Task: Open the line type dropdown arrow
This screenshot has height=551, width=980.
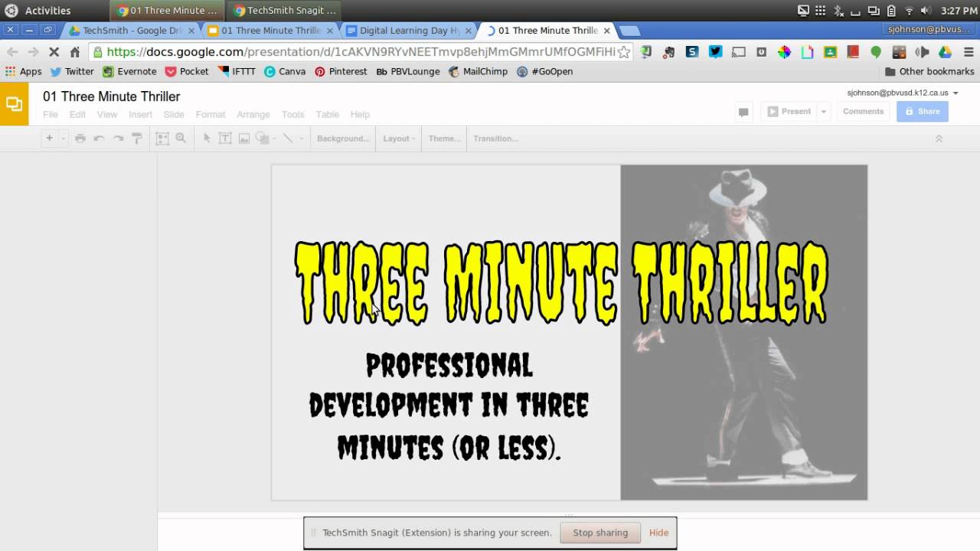Action: tap(302, 139)
